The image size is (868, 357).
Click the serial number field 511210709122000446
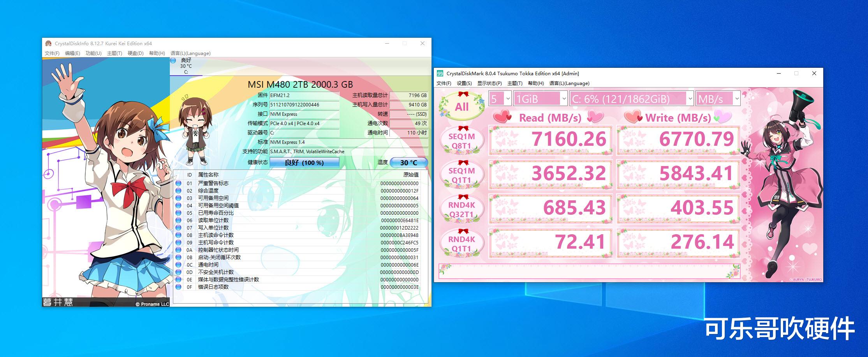click(x=304, y=105)
